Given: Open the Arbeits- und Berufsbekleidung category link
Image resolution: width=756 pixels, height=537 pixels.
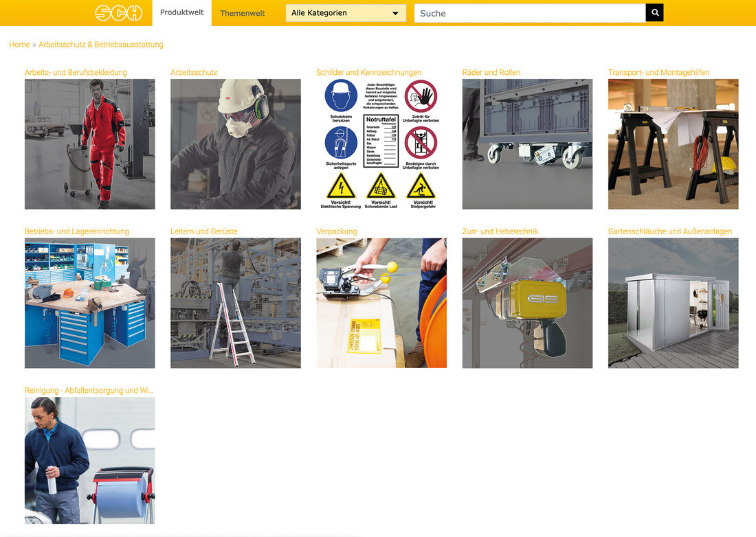Looking at the screenshot, I should coord(76,72).
